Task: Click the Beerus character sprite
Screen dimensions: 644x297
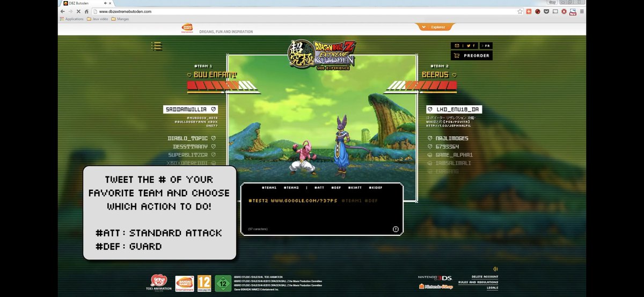Action: [343, 145]
